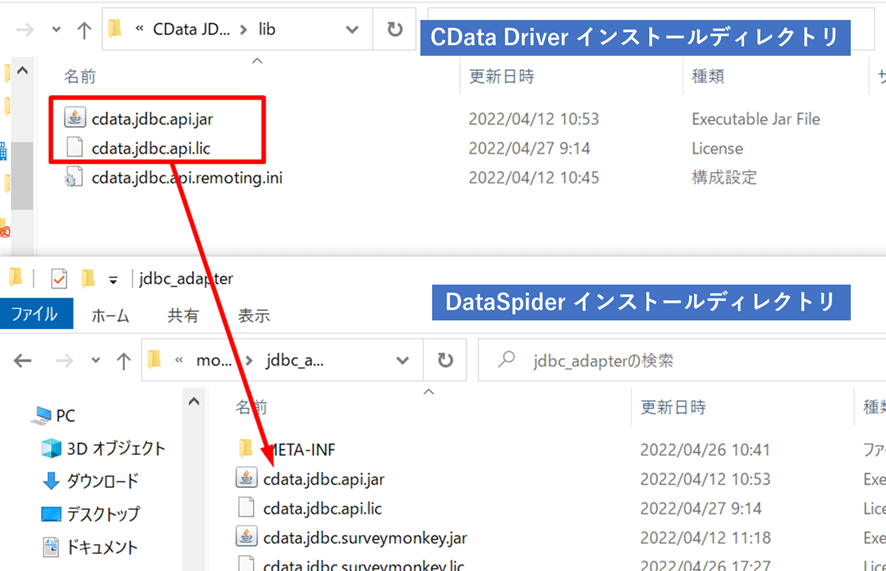Click cdata.jdbc.api.jar Java icon in jdbc_adapter folder
Viewport: 886px width, 571px height.
tap(246, 478)
